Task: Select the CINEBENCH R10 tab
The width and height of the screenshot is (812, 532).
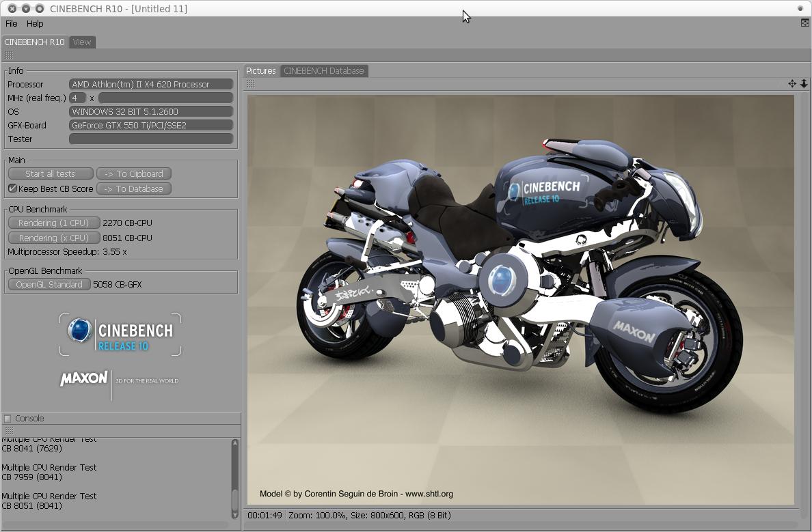Action: pos(35,42)
